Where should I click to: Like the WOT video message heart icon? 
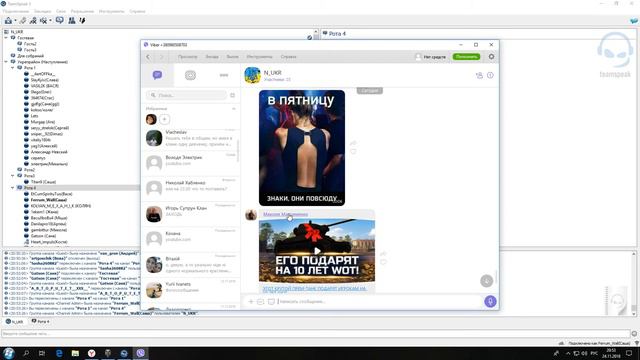tap(383, 262)
